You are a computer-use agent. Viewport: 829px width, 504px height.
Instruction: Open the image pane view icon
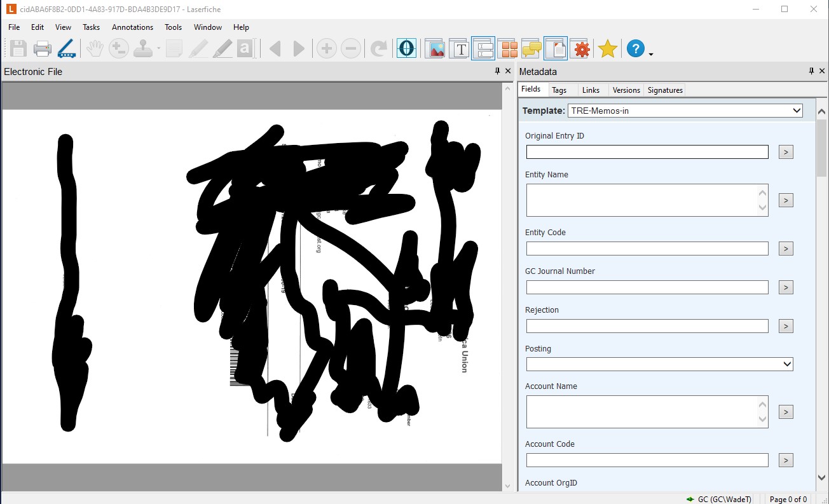coord(435,48)
